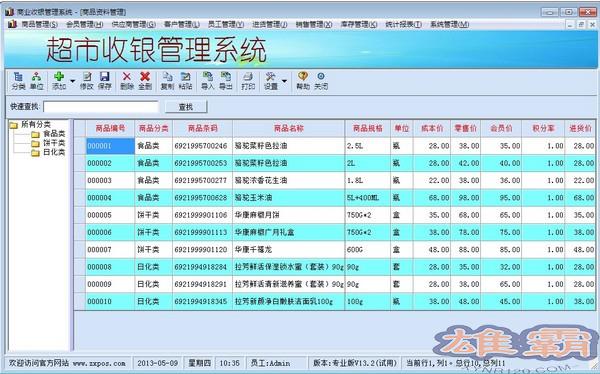Open the 库存管理(K) menu

click(359, 24)
